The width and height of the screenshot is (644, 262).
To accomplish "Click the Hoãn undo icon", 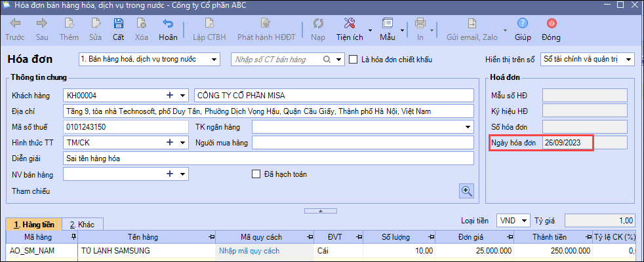I will pos(168,24).
